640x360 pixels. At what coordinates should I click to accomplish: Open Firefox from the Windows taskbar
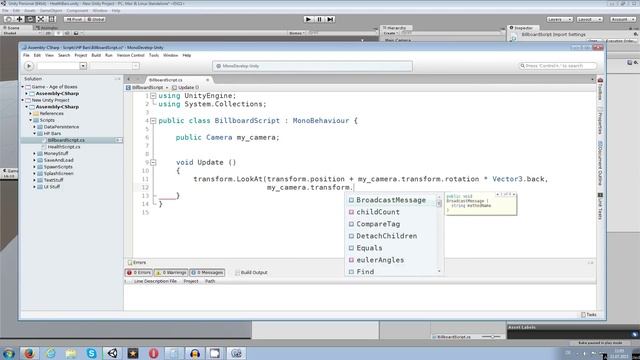(x=29, y=353)
